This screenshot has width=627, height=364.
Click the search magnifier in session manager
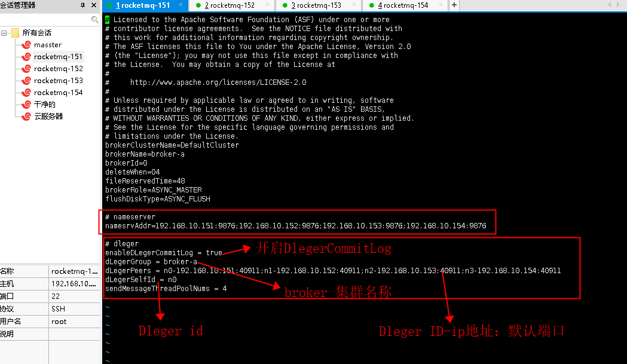(x=94, y=19)
